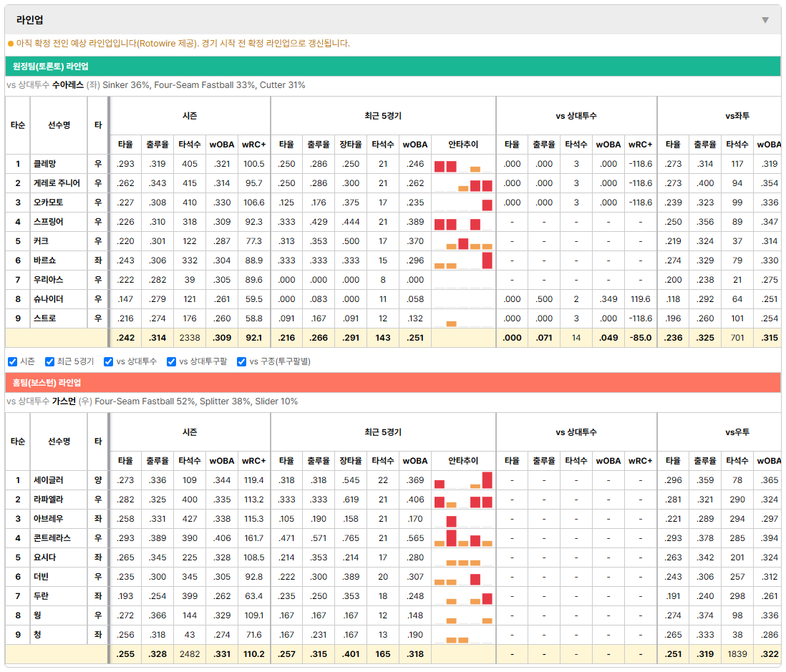Sort Boston table by 장타율 column
This screenshot has width=786, height=672.
pos(350,461)
